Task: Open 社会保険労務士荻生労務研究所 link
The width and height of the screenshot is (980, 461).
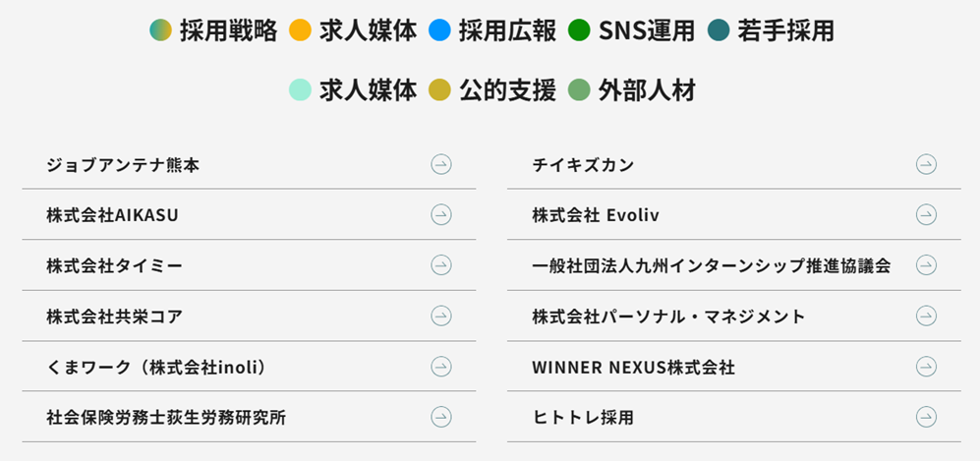Action: coord(166,417)
